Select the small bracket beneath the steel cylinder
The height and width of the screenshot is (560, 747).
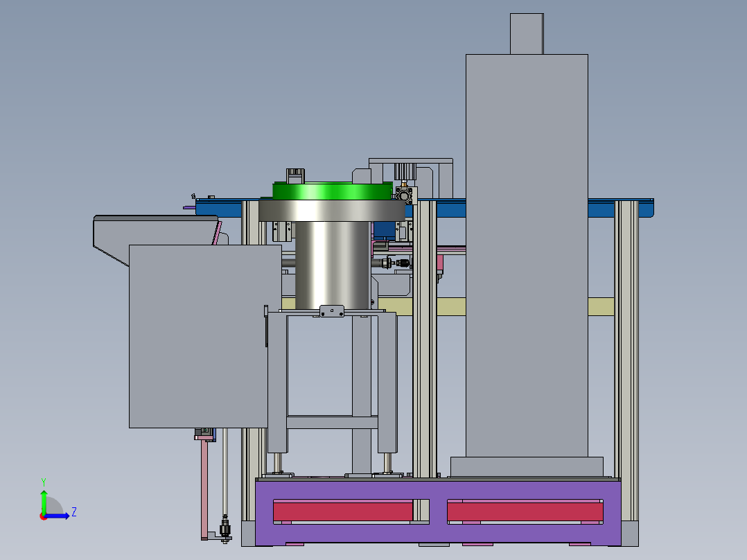[x=332, y=311]
